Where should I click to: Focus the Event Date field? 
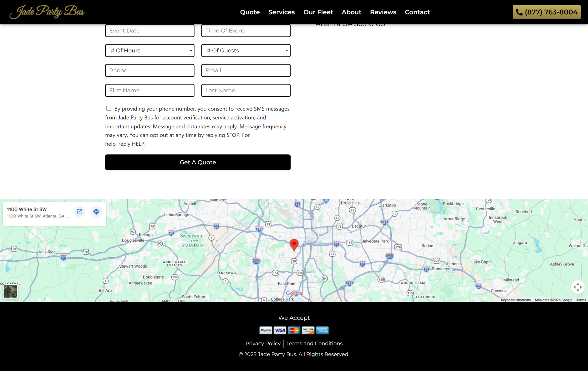(x=150, y=31)
